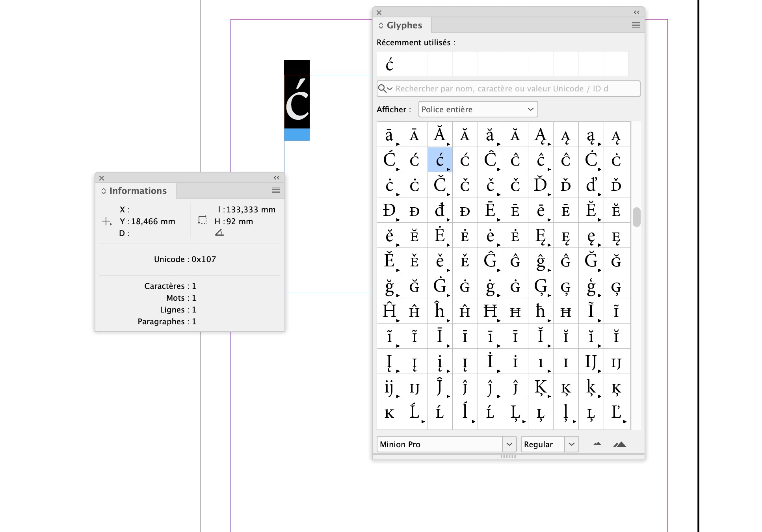
Task: Click the width/height dimensions icon in Informations
Action: point(202,219)
